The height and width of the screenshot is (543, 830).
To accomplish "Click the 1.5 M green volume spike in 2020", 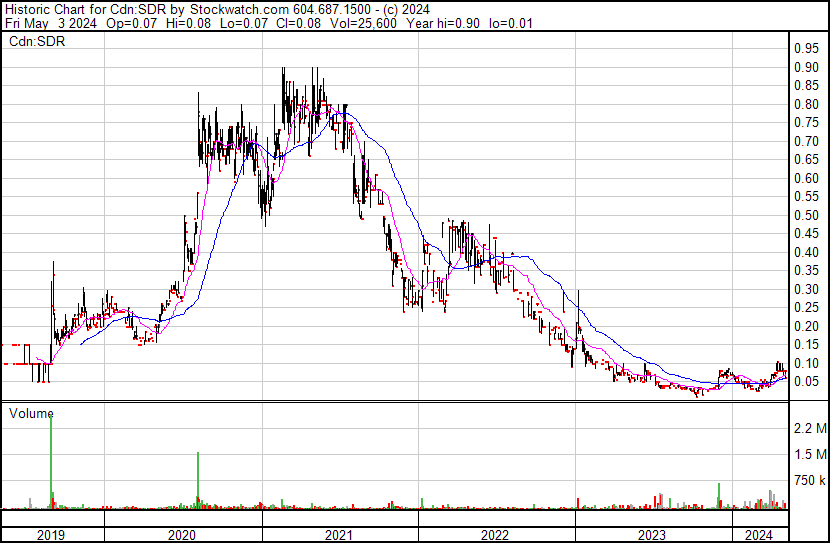I will 198,480.
